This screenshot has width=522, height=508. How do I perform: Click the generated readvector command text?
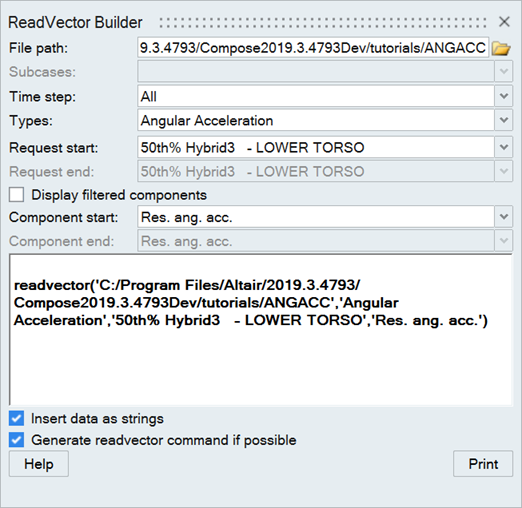click(x=251, y=303)
